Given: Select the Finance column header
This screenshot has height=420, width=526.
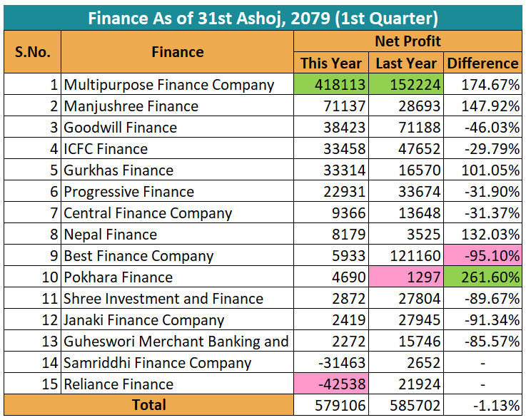Looking at the screenshot, I should coord(177,52).
